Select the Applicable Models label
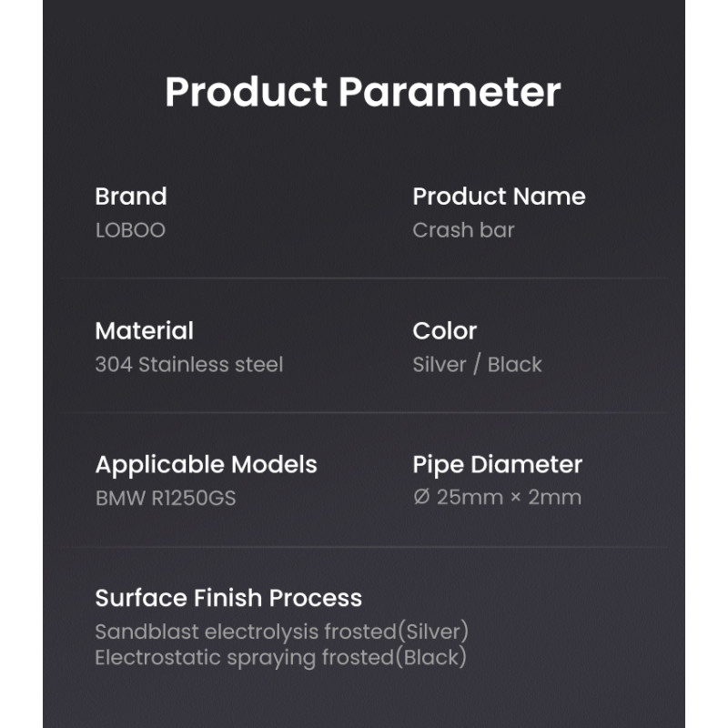The height and width of the screenshot is (728, 728). (206, 465)
